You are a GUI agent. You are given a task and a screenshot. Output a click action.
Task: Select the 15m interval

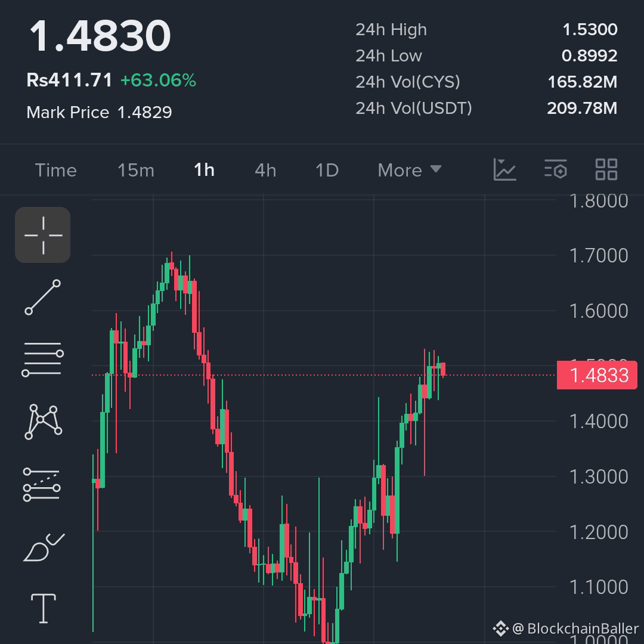pyautogui.click(x=136, y=170)
